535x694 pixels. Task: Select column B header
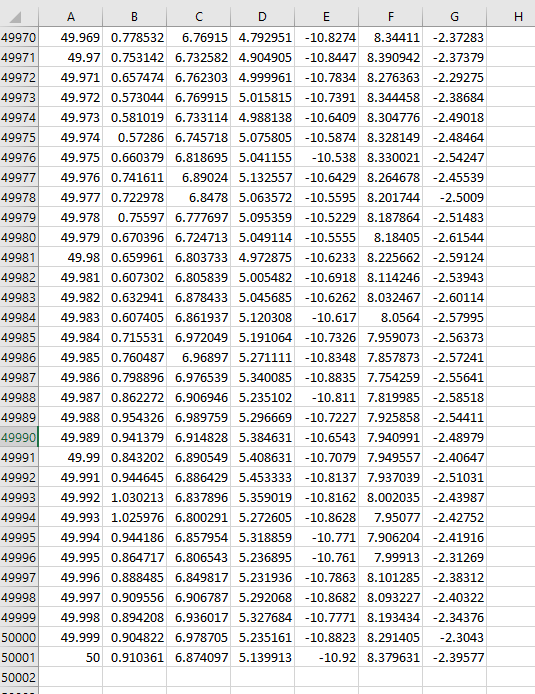tap(135, 17)
